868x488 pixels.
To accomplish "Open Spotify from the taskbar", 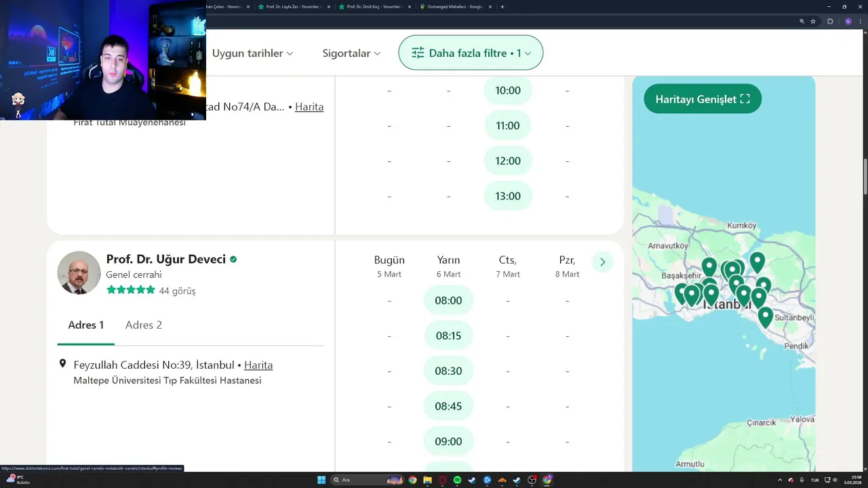I will 457,480.
